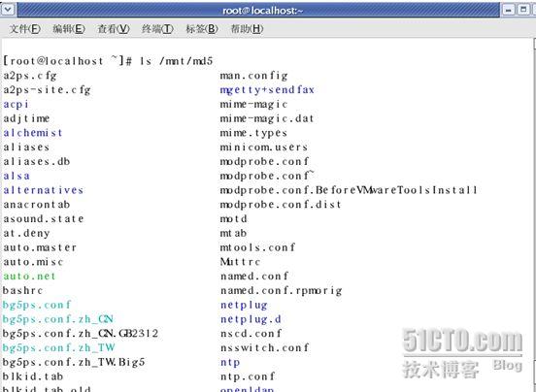The width and height of the screenshot is (536, 392).
Task: Open the 标签(B) menu
Action: [x=202, y=29]
